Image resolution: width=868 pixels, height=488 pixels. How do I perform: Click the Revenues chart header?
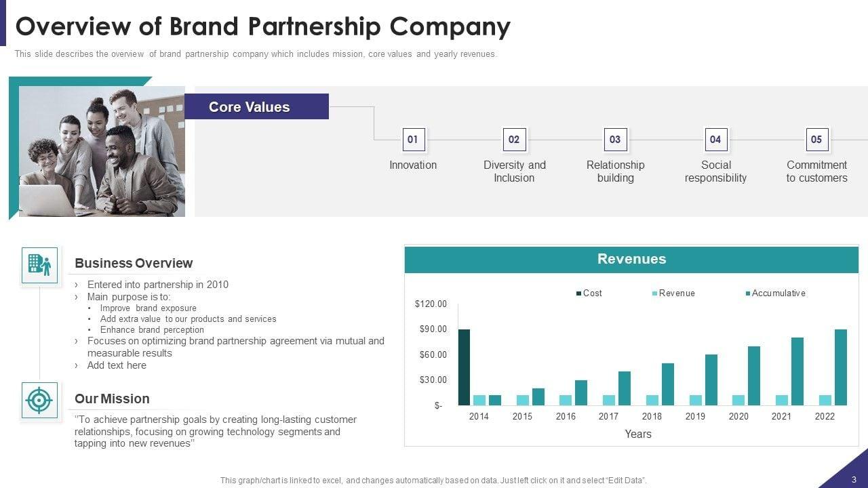click(x=631, y=260)
